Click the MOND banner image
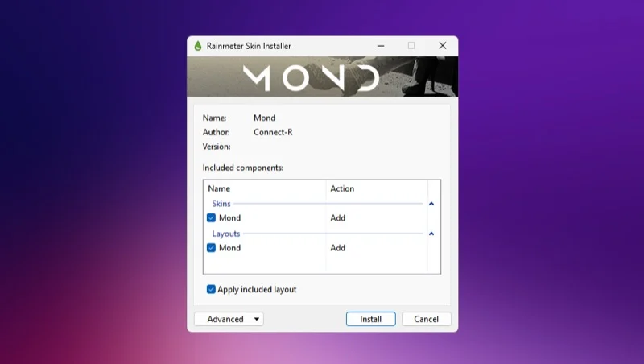 pyautogui.click(x=323, y=77)
